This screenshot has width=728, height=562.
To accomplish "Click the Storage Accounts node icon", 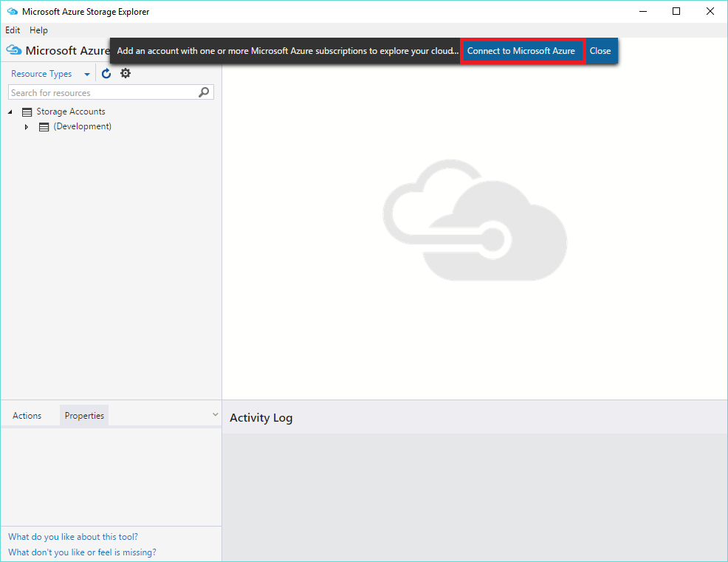I will pyautogui.click(x=27, y=112).
